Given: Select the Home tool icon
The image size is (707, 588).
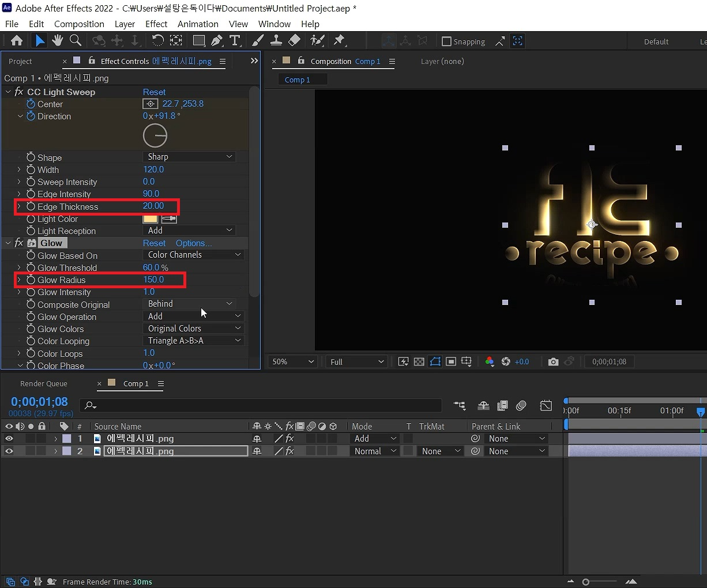Looking at the screenshot, I should pos(17,41).
